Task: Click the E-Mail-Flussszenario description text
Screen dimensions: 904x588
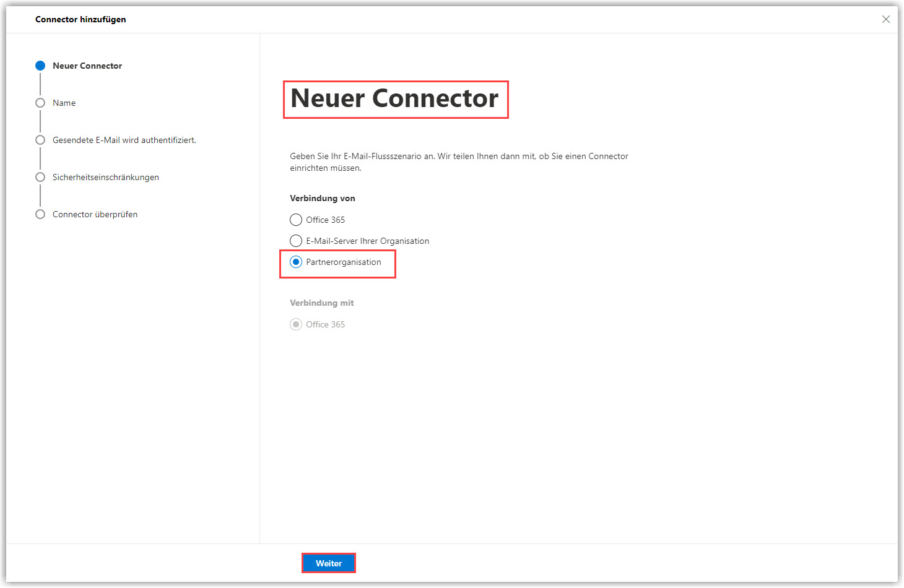Action: point(459,162)
